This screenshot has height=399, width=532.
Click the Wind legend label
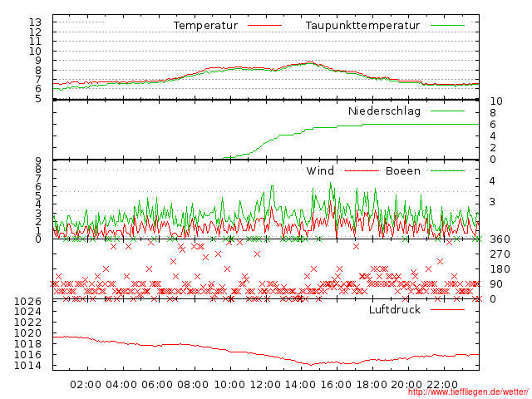click(x=320, y=170)
